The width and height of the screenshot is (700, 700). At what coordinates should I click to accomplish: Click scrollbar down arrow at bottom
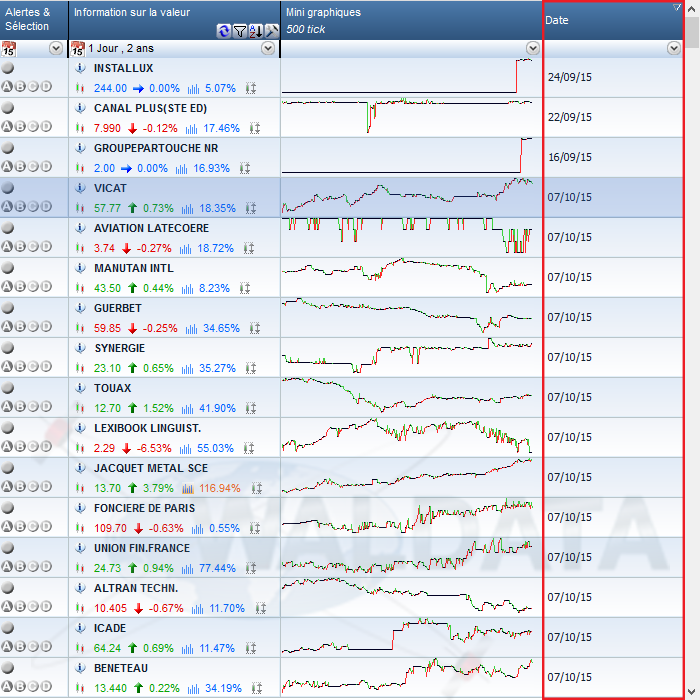(692, 692)
